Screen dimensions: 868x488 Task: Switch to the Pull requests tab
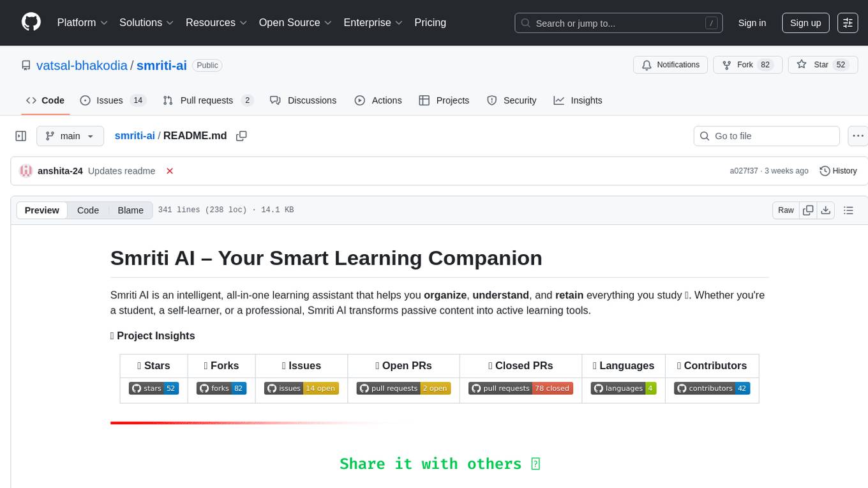(208, 100)
